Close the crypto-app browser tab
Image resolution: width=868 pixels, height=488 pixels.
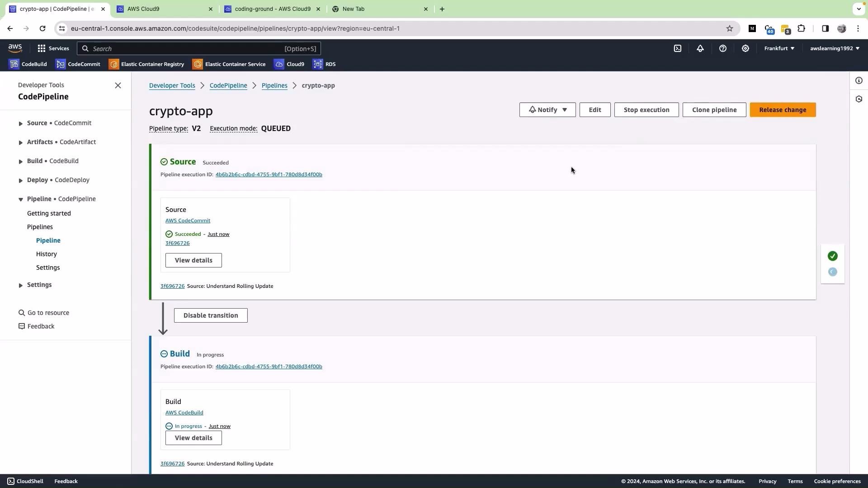pyautogui.click(x=103, y=9)
